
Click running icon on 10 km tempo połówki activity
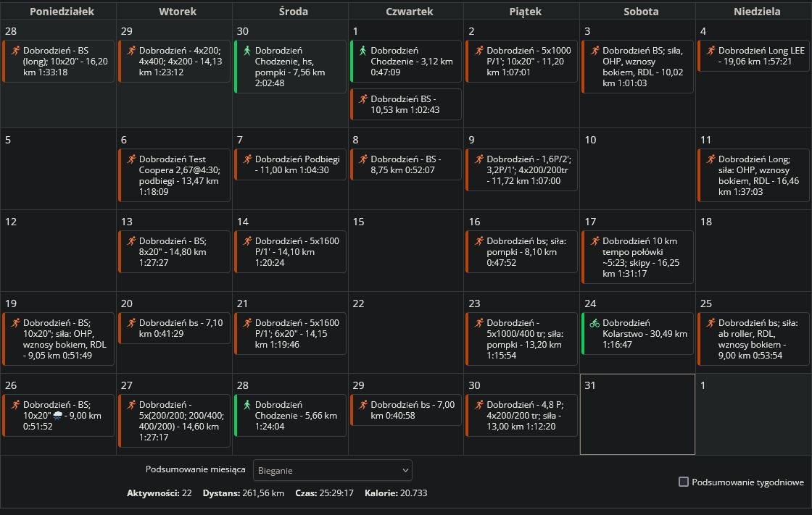click(x=594, y=241)
